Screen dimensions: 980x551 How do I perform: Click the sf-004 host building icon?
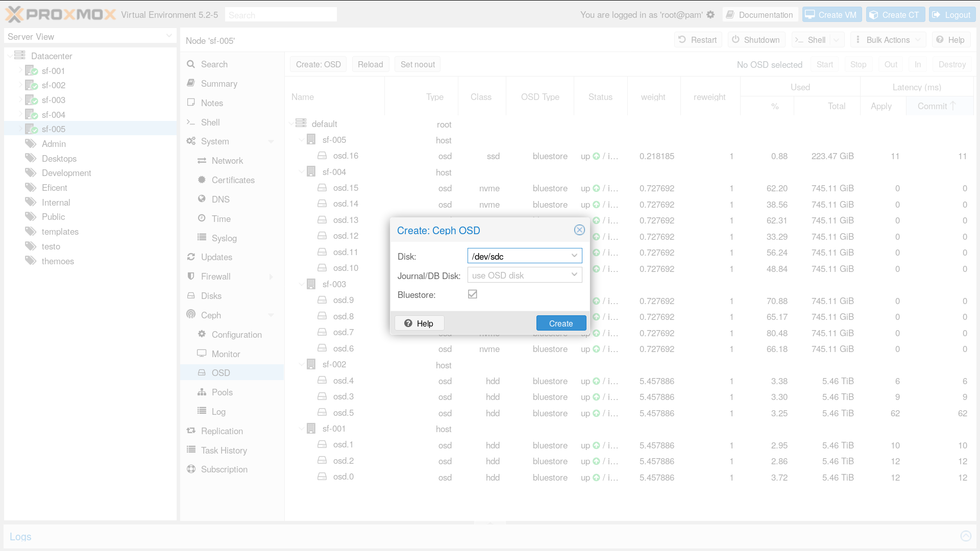tap(311, 171)
